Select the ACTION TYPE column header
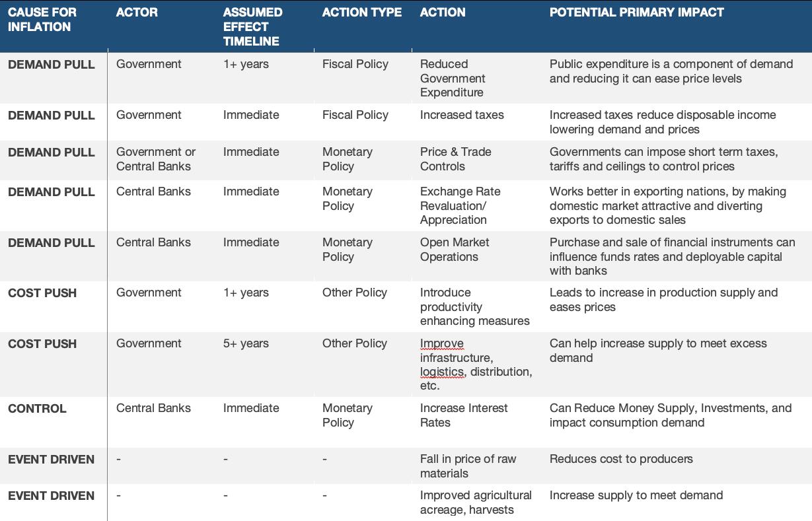This screenshot has height=521, width=812. click(x=361, y=13)
